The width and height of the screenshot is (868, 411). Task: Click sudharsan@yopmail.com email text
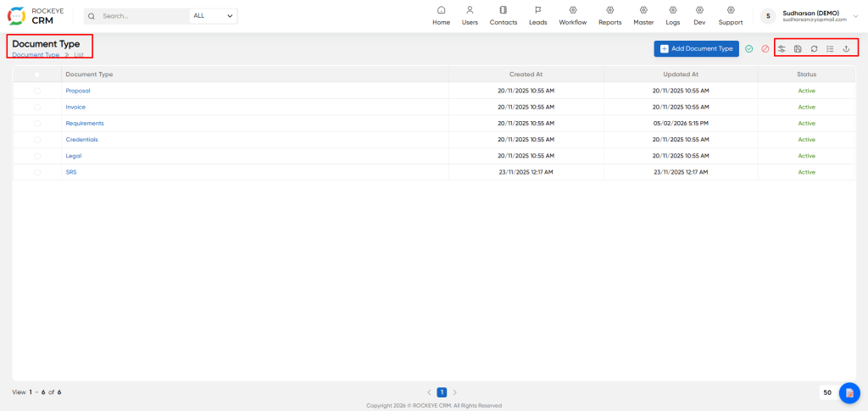pos(815,19)
